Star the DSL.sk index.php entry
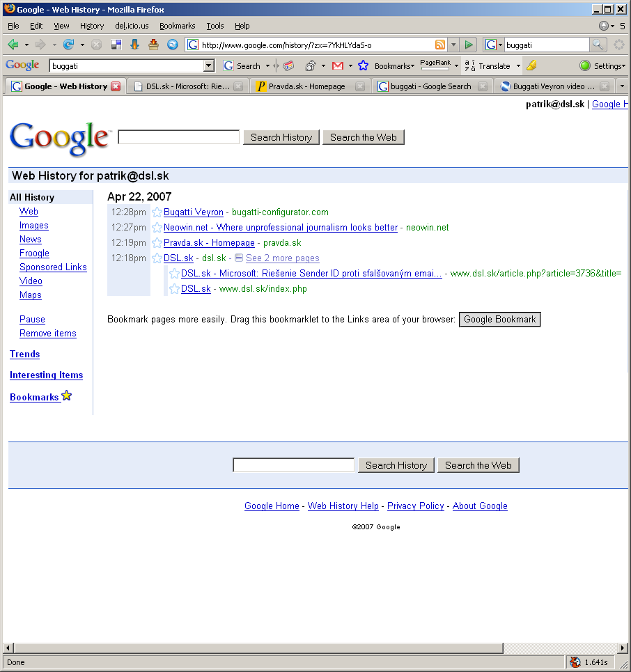This screenshot has width=631, height=672. [175, 289]
